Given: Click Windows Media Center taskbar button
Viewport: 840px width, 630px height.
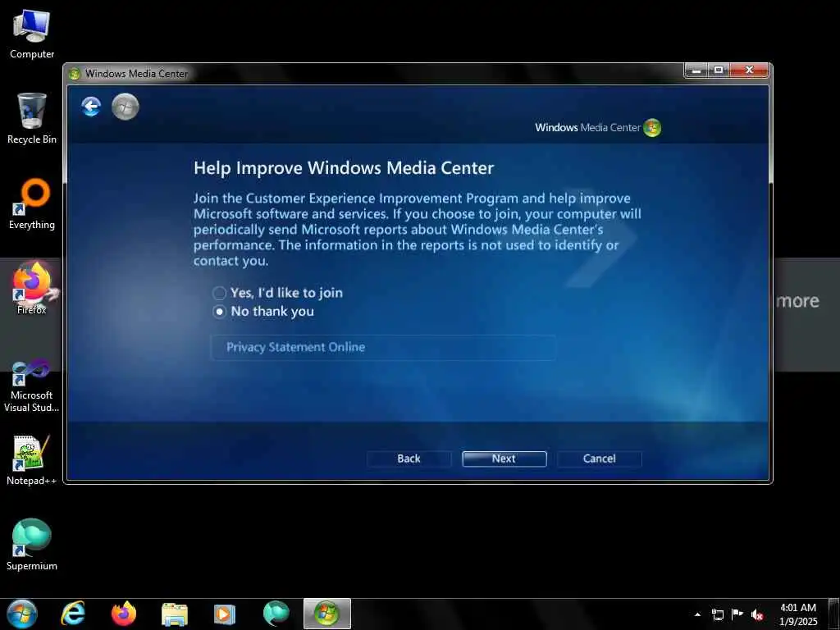Looking at the screenshot, I should (x=326, y=614).
